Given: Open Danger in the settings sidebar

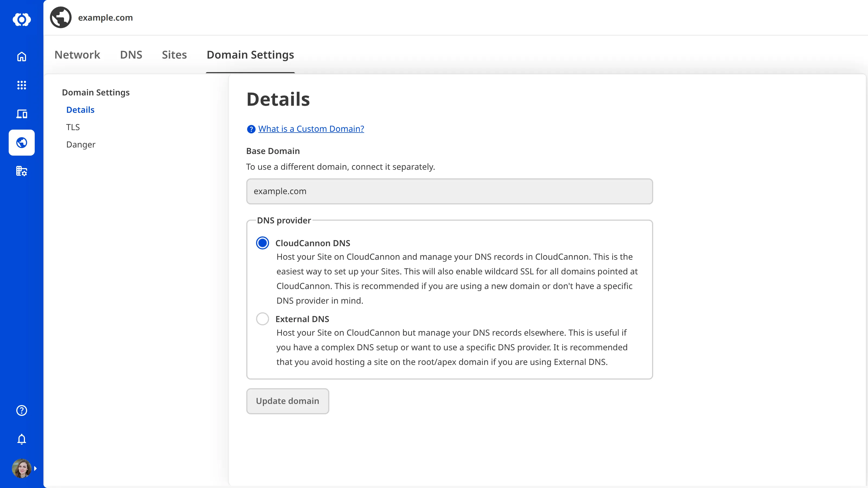Looking at the screenshot, I should (x=81, y=145).
